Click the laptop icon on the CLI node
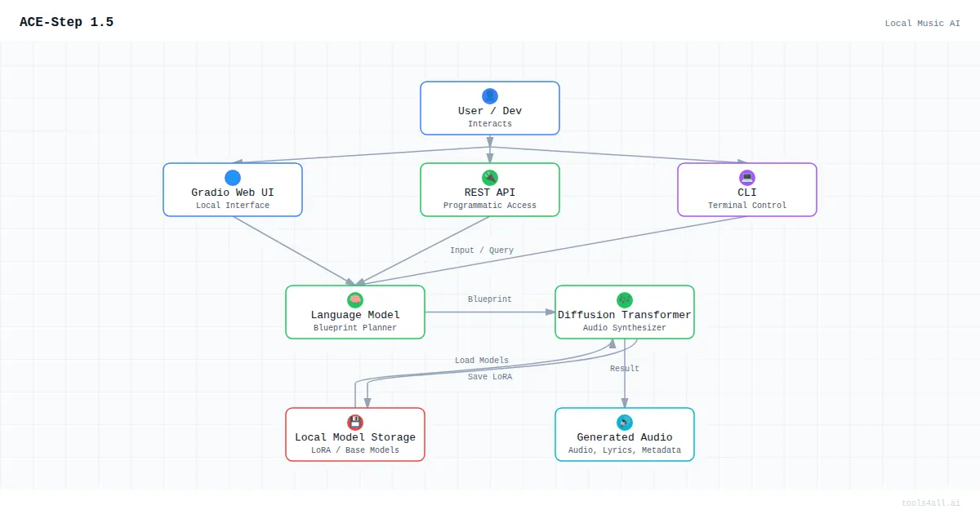 tap(747, 178)
